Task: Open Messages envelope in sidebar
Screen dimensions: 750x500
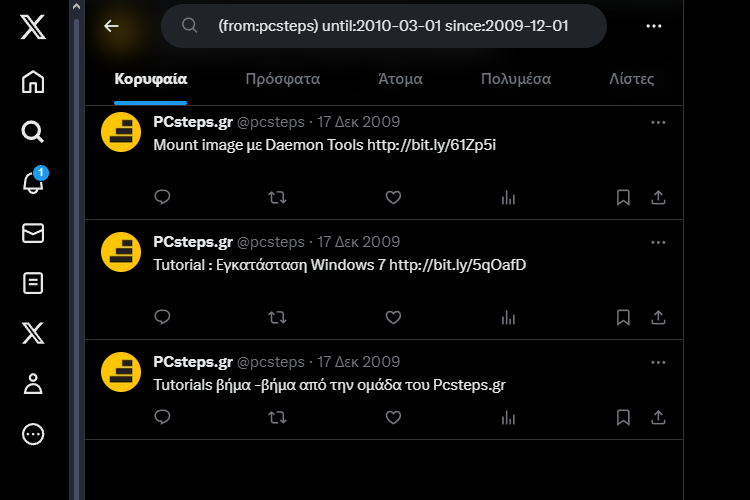Action: point(33,233)
